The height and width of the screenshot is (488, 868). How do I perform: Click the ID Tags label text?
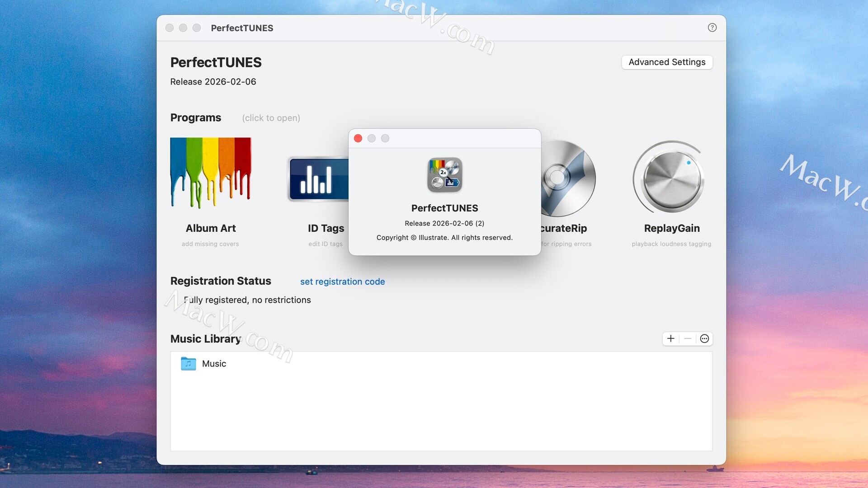click(x=325, y=229)
